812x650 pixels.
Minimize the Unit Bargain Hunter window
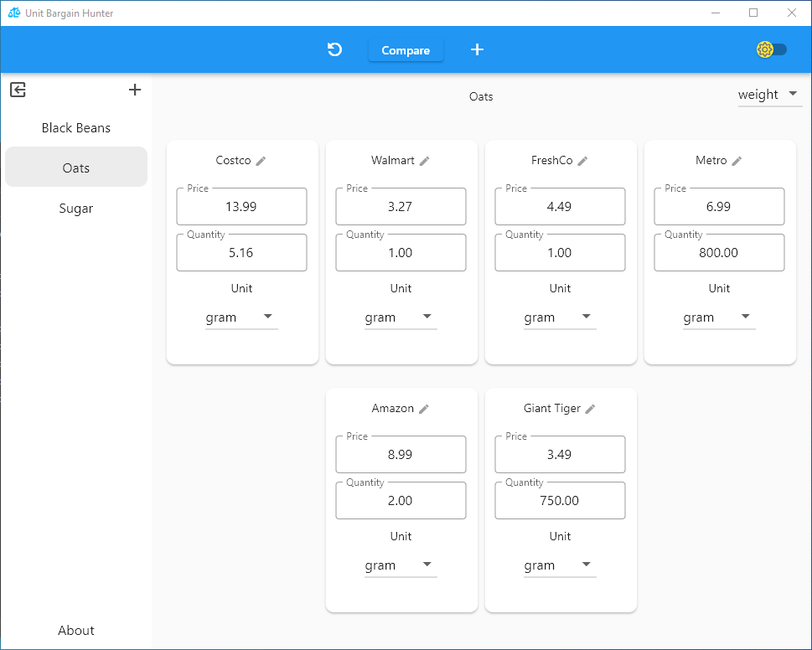(x=716, y=13)
